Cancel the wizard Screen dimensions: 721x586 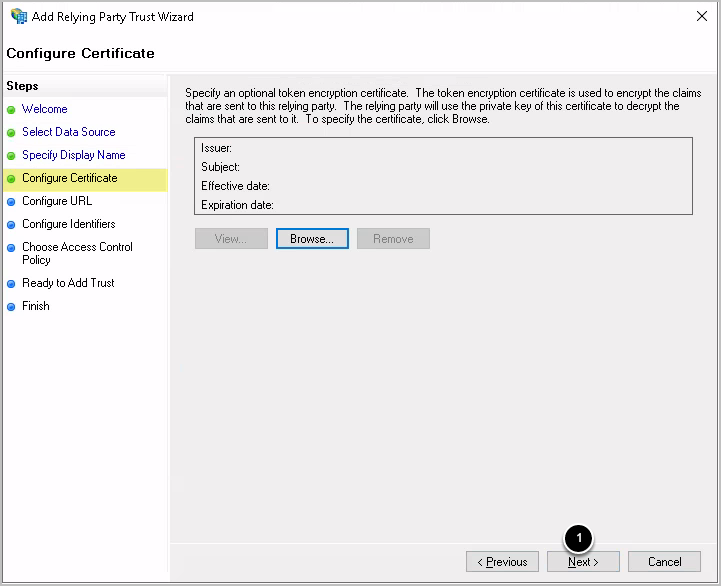click(x=664, y=562)
